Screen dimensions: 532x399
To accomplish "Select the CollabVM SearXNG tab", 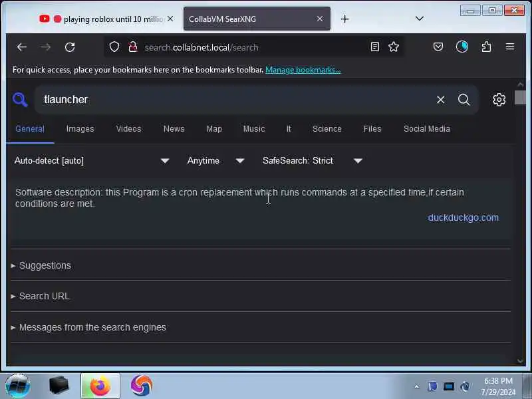I will pos(257,19).
